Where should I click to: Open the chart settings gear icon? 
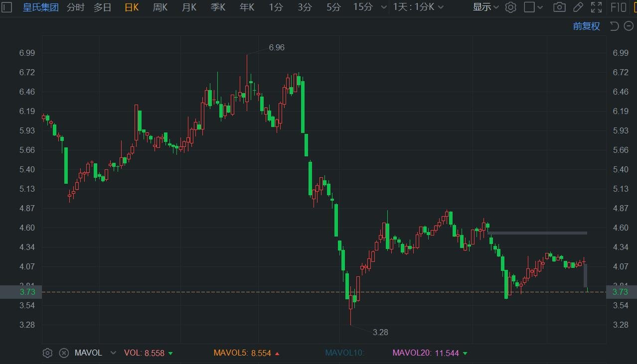click(510, 7)
